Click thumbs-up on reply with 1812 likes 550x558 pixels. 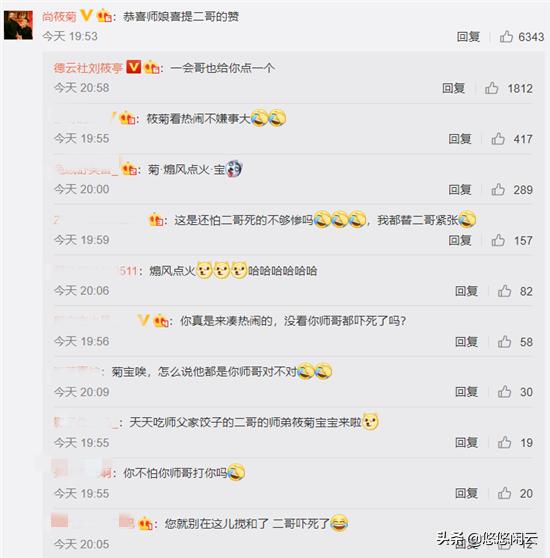[492, 88]
